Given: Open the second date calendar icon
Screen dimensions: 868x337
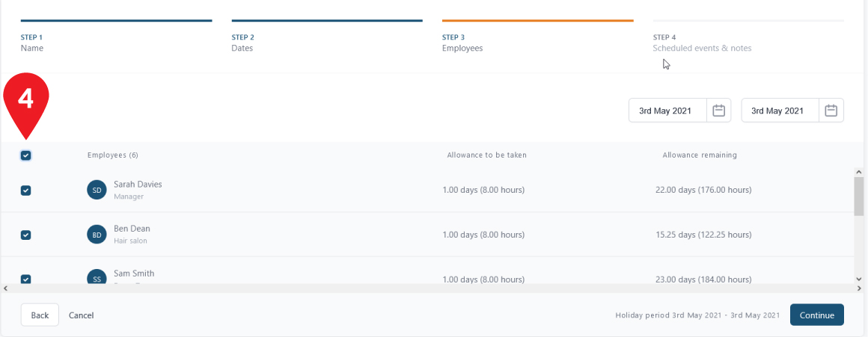Looking at the screenshot, I should [x=831, y=111].
